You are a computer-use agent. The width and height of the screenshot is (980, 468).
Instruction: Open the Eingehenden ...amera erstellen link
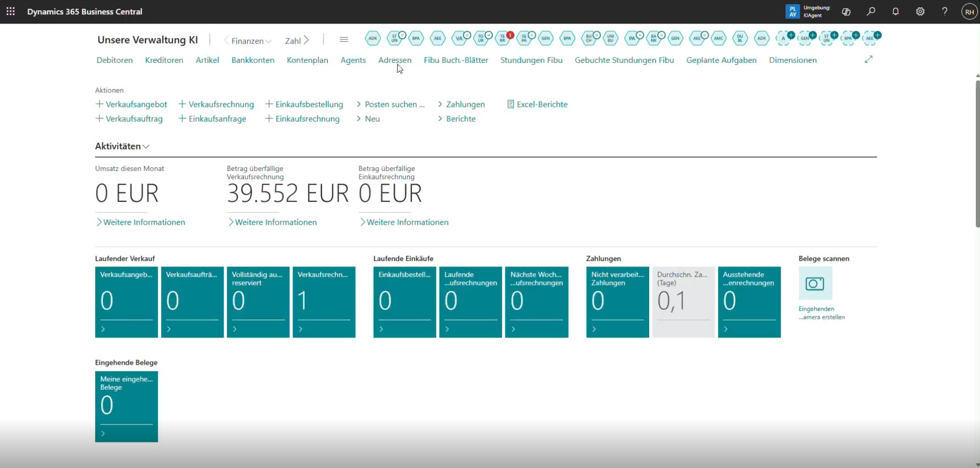822,313
